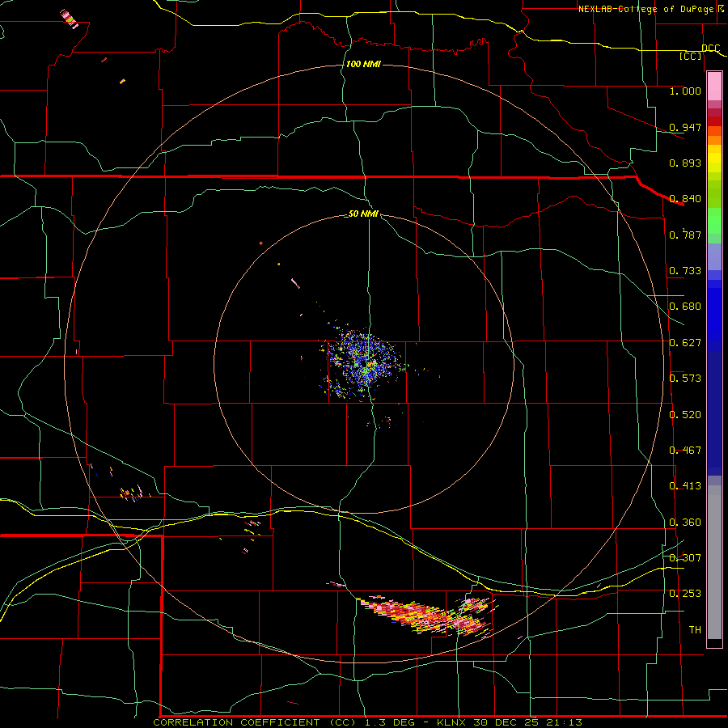Pick the gray bottom color bar section
Image resolution: width=728 pixels, height=728 pixels.
714,562
